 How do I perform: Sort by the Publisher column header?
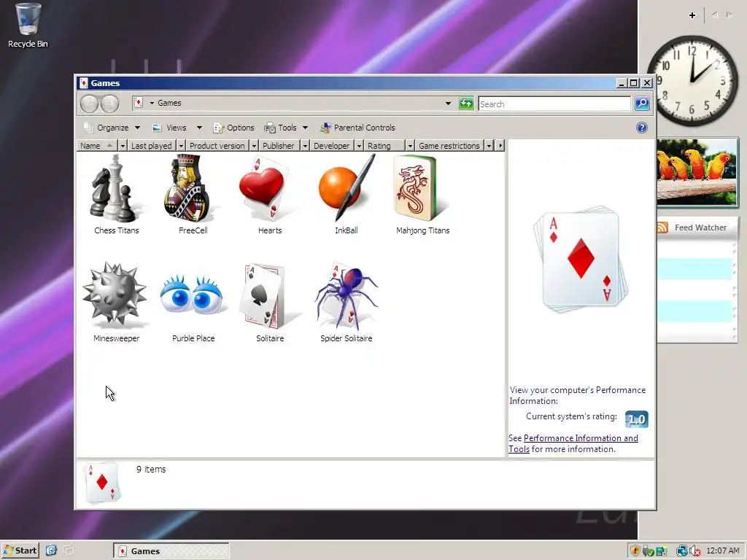click(279, 146)
